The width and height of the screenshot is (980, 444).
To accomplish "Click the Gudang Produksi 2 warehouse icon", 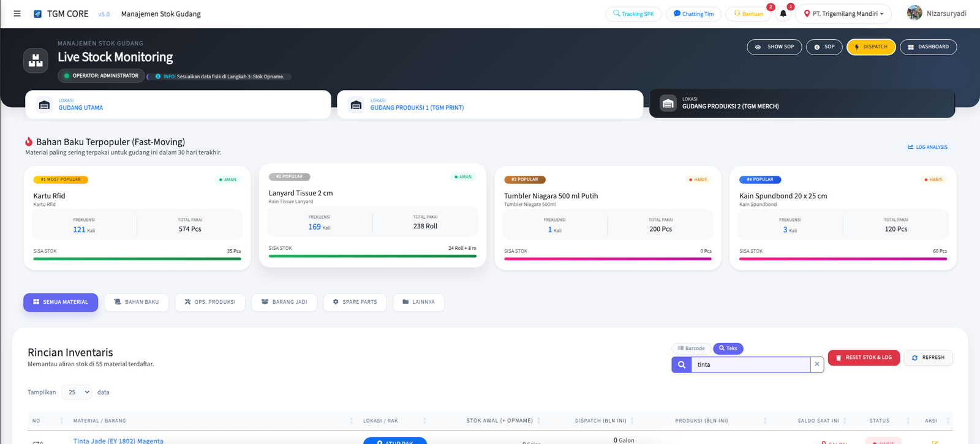I will click(x=668, y=103).
